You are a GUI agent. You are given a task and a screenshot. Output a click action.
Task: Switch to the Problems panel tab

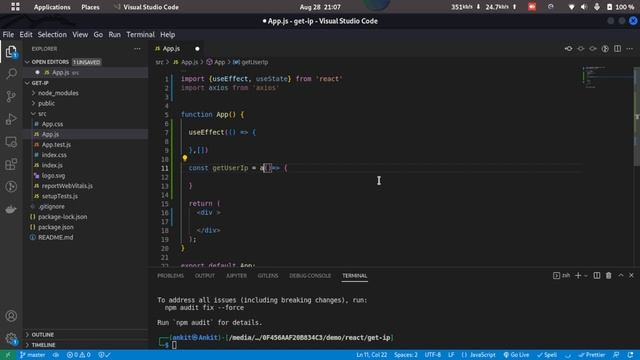(x=170, y=276)
